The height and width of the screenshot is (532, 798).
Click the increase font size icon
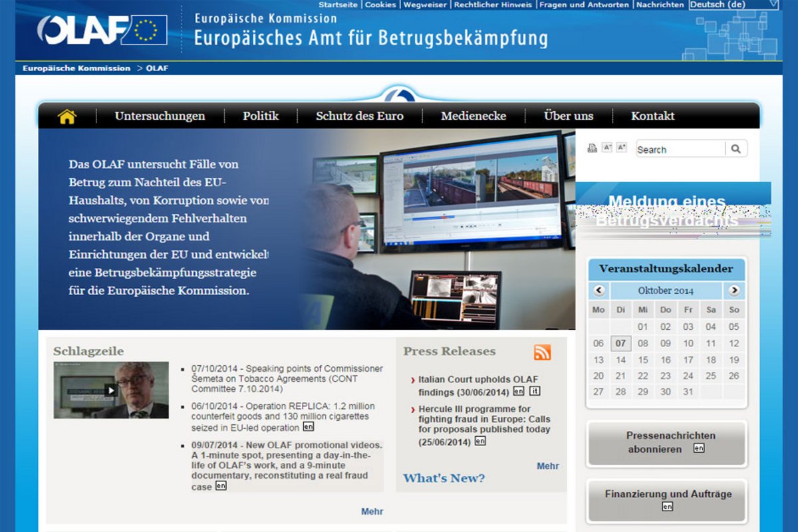click(x=621, y=148)
